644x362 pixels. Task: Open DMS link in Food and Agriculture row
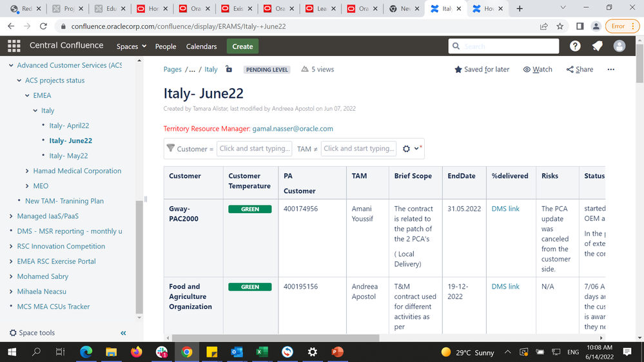[x=505, y=287]
